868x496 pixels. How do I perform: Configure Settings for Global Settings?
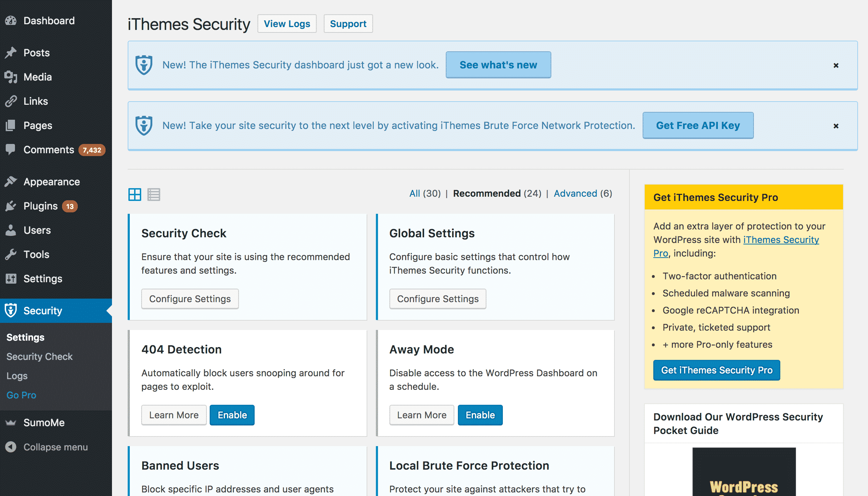438,299
